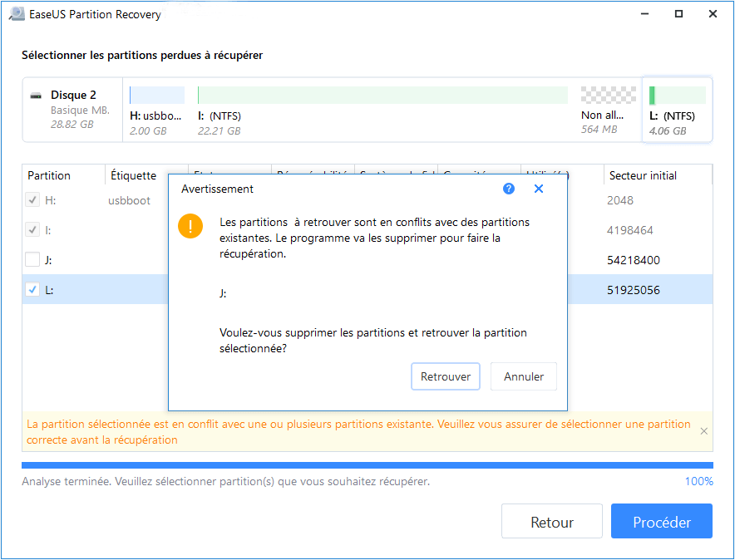
Task: Click the Disque 2 label
Action: click(x=73, y=95)
